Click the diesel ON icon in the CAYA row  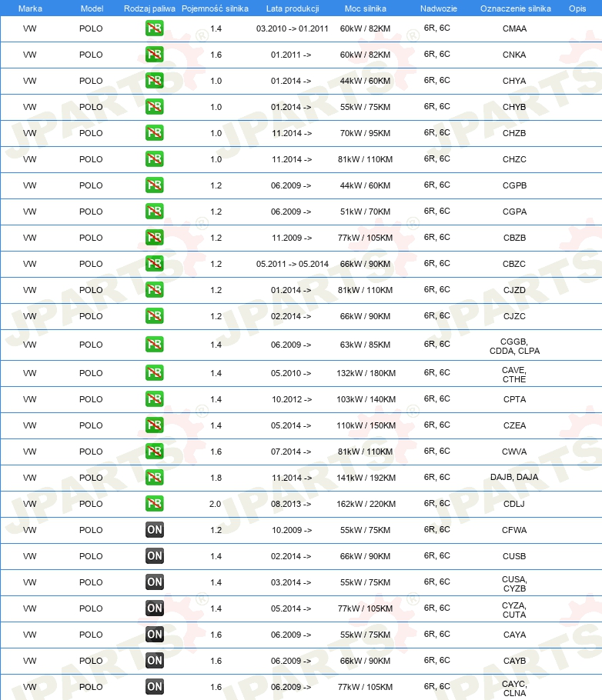(154, 635)
